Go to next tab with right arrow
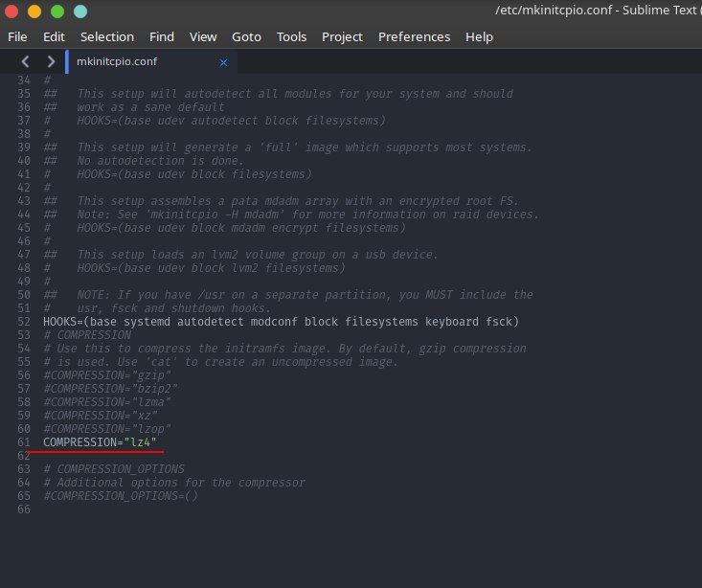This screenshot has width=702, height=588. (51, 61)
